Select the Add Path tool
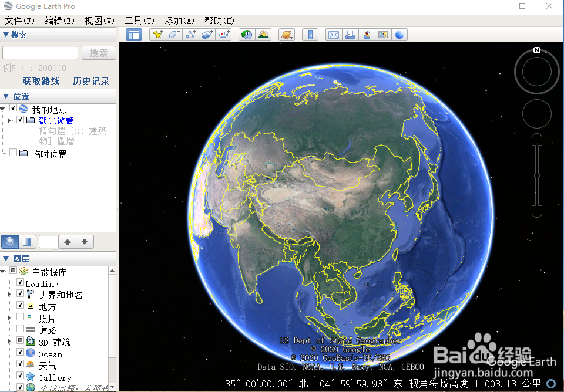 pos(190,35)
